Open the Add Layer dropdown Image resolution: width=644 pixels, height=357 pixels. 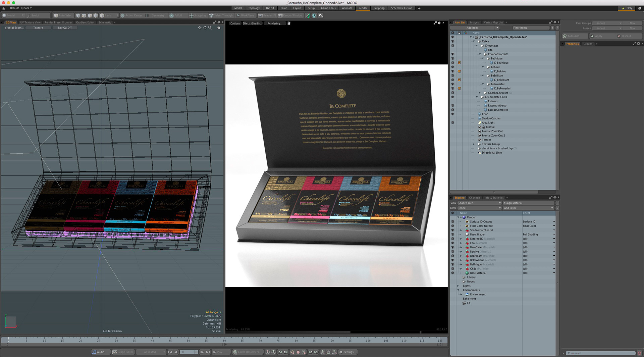(x=528, y=208)
